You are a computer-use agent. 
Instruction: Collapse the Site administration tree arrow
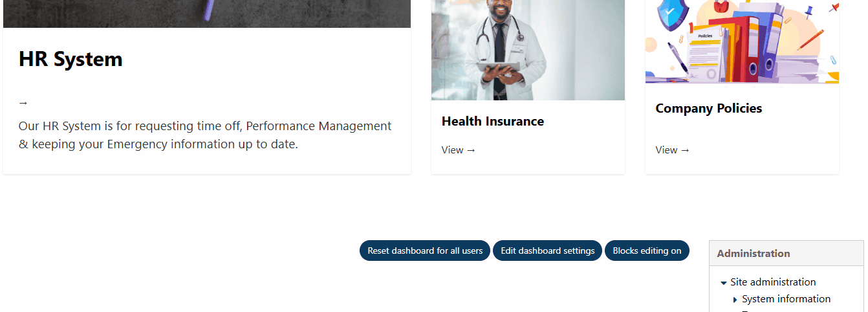723,283
